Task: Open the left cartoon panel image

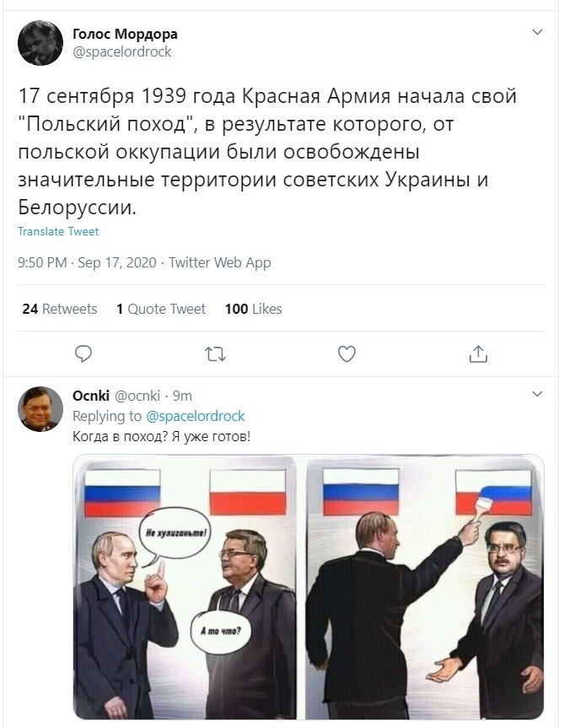Action: (x=185, y=587)
